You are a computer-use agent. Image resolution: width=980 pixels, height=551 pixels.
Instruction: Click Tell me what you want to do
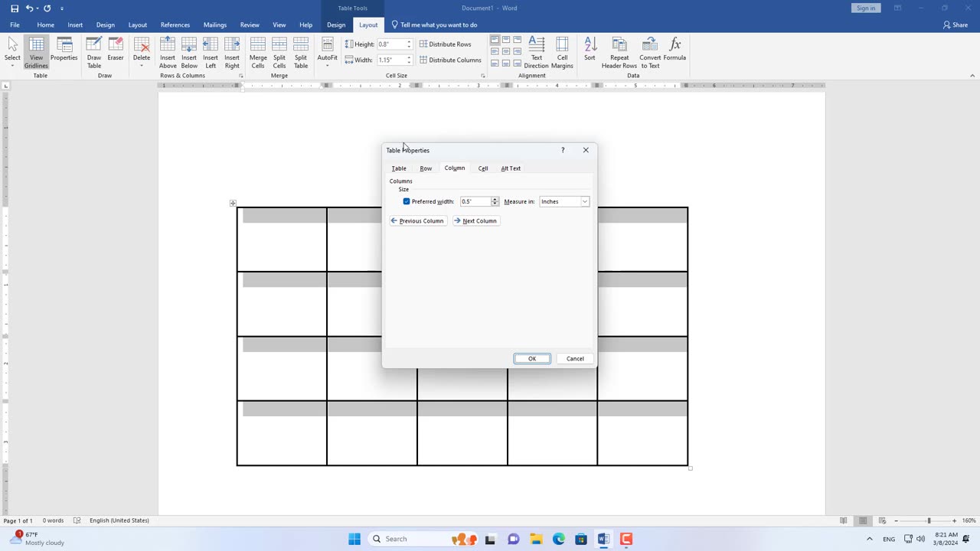[434, 24]
